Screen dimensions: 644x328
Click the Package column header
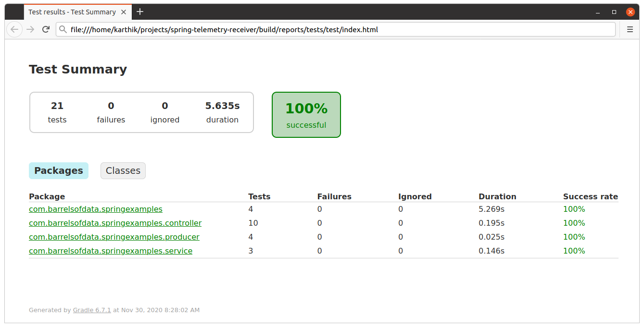pos(47,196)
